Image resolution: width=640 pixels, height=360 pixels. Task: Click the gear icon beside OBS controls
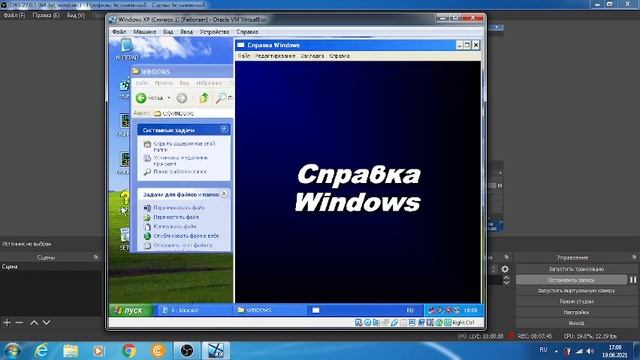[505, 269]
